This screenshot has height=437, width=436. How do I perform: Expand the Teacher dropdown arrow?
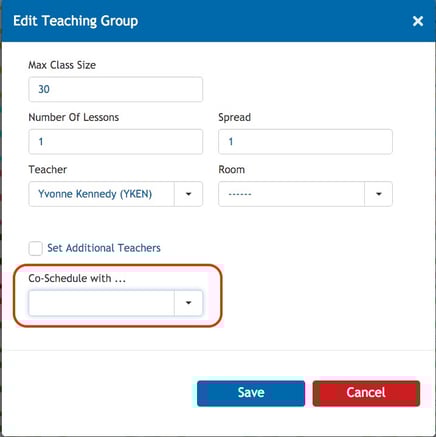tap(188, 194)
